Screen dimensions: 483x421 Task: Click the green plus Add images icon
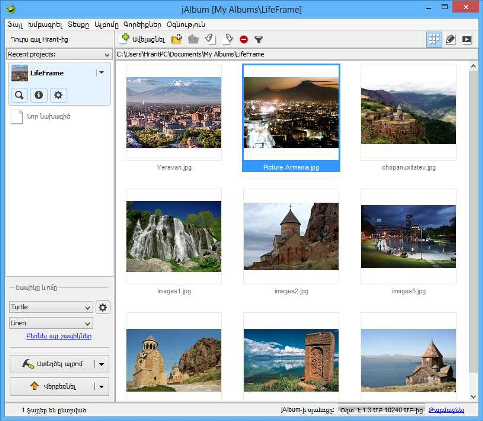[x=125, y=38]
